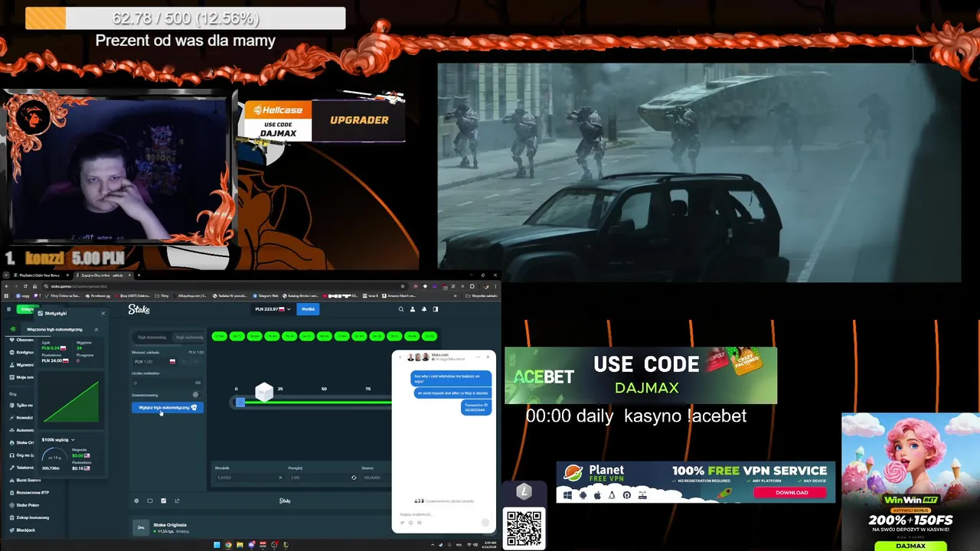This screenshot has height=551, width=980.
Task: Switch to Tryb automatyczny tab
Action: pos(189,337)
